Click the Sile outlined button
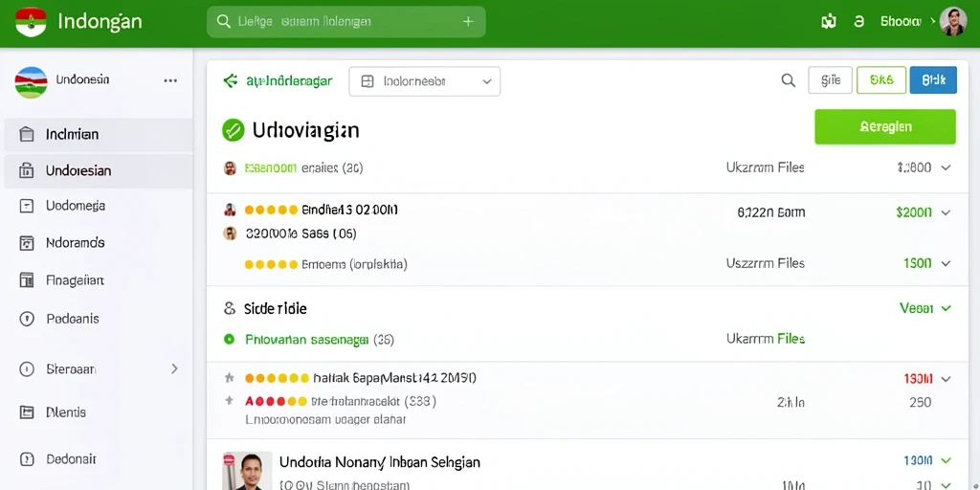The width and height of the screenshot is (980, 490). point(830,80)
